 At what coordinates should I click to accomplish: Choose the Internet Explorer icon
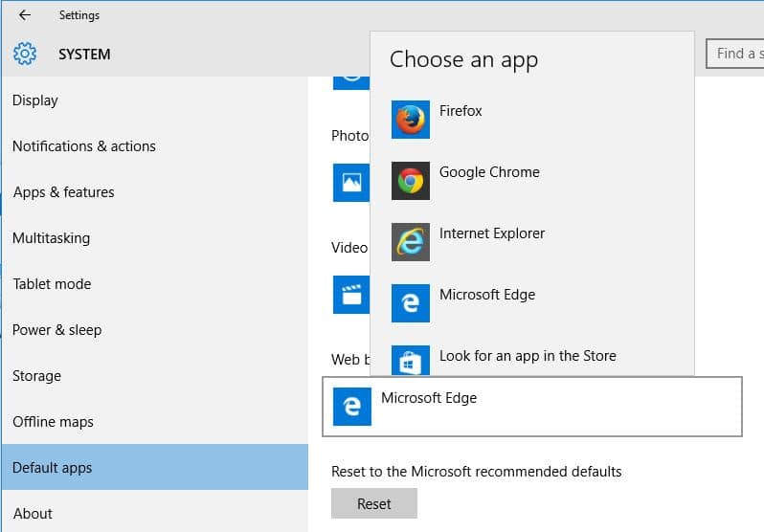coord(411,242)
